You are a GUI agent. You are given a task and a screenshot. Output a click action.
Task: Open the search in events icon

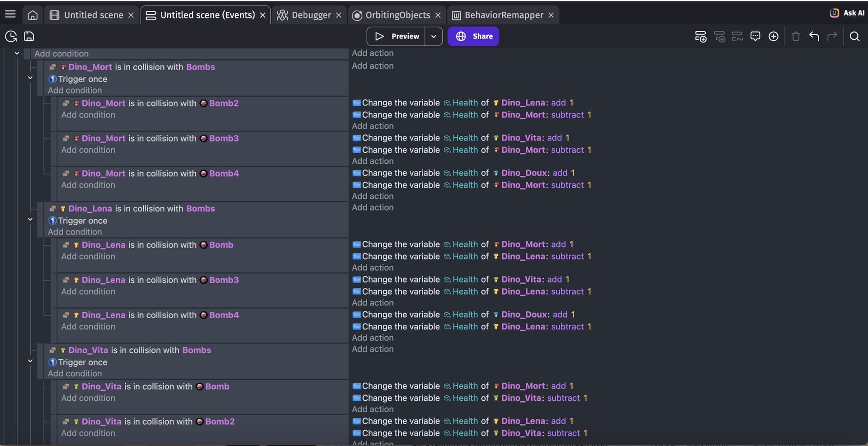(854, 36)
